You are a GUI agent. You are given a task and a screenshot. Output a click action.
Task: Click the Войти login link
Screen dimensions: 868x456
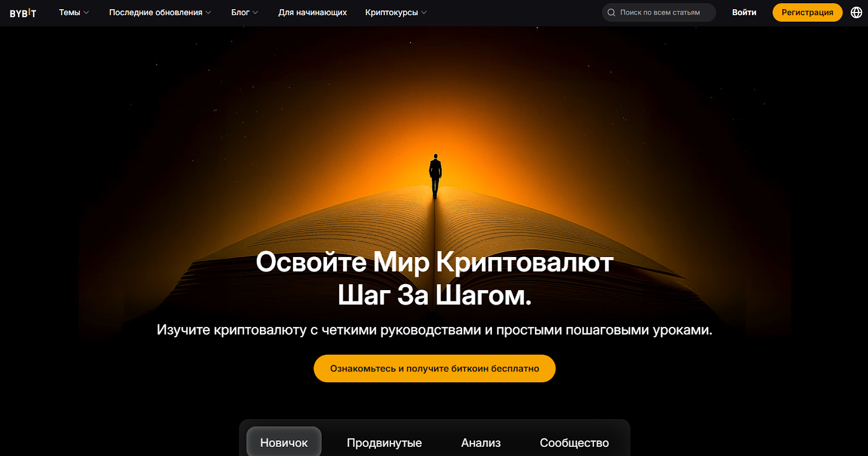pos(744,12)
